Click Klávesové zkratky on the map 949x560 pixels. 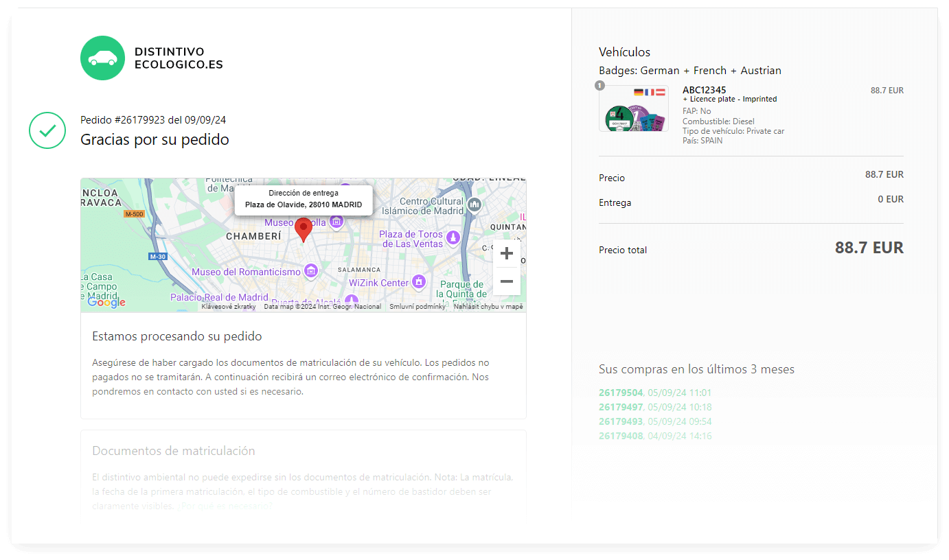click(229, 307)
